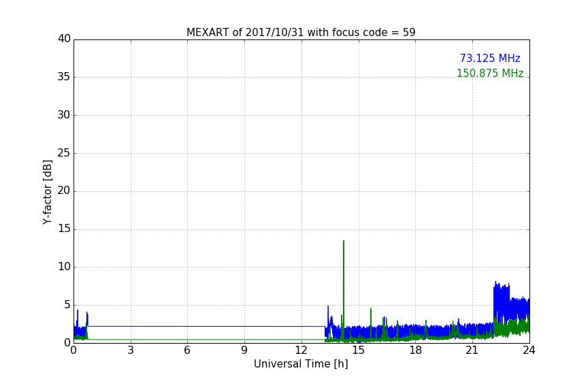The image size is (588, 392).
Task: Click the y-axis tick label 35
Action: tap(64, 77)
